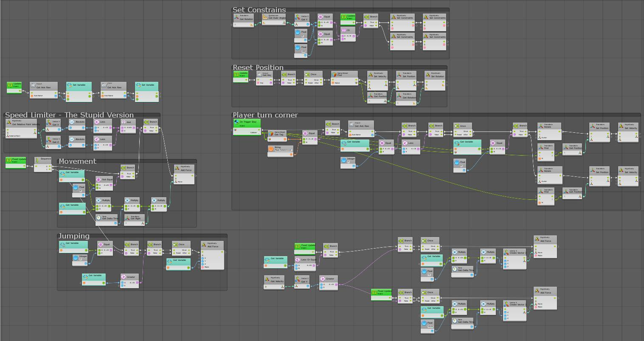Click the GameObject Get Tag node icon

[271, 134]
